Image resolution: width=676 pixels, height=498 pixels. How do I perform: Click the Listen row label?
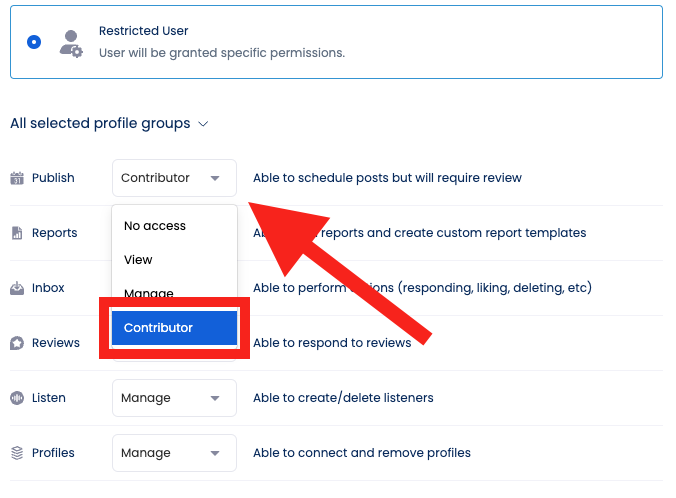coord(49,398)
